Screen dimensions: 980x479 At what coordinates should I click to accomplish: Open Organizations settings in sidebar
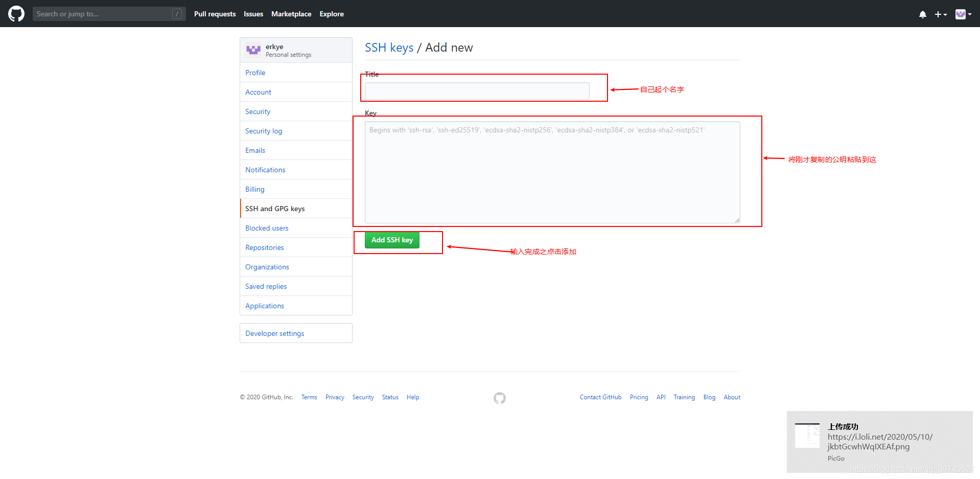(296, 267)
